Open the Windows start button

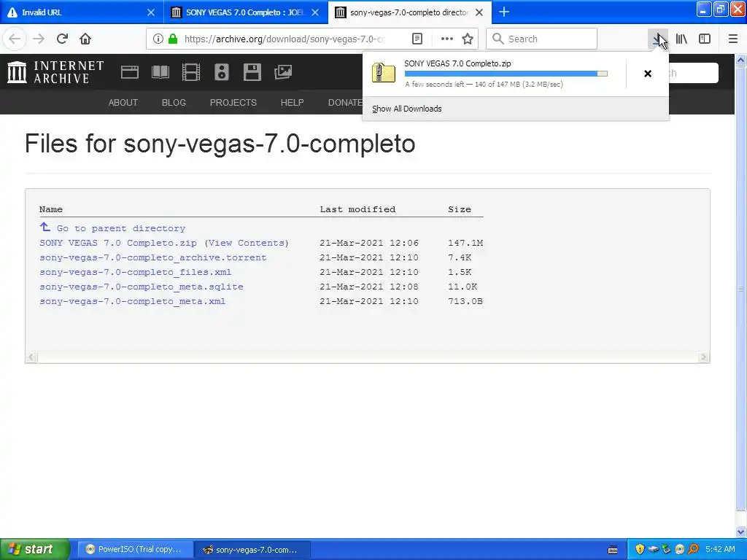[x=34, y=550]
